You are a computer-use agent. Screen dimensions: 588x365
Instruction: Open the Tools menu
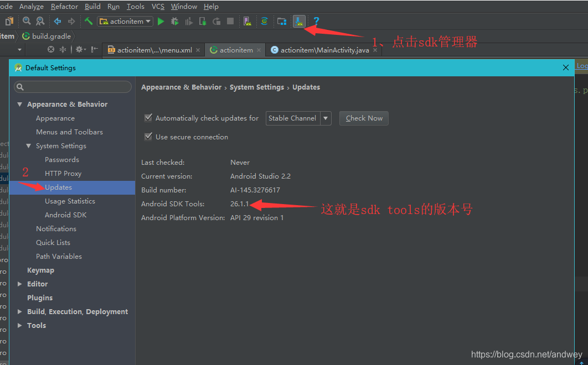click(x=136, y=7)
